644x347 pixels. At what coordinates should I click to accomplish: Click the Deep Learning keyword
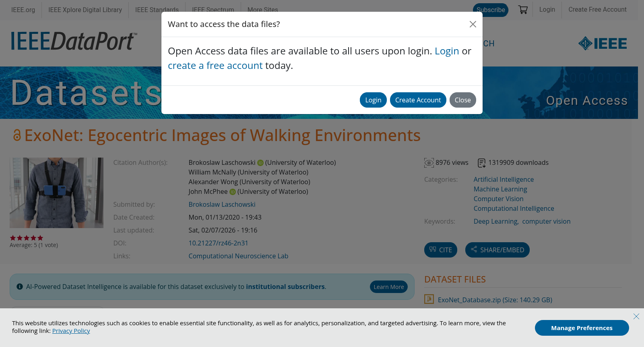495,221
